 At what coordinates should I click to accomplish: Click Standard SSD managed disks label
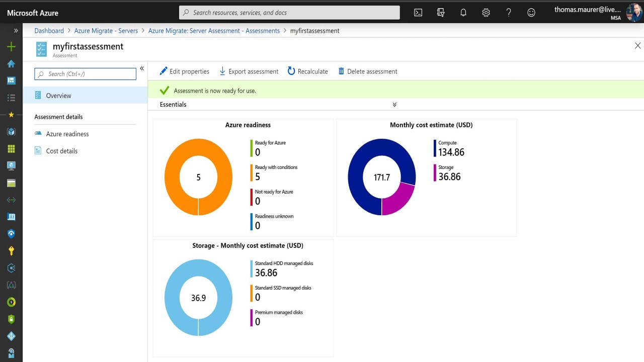(x=283, y=288)
